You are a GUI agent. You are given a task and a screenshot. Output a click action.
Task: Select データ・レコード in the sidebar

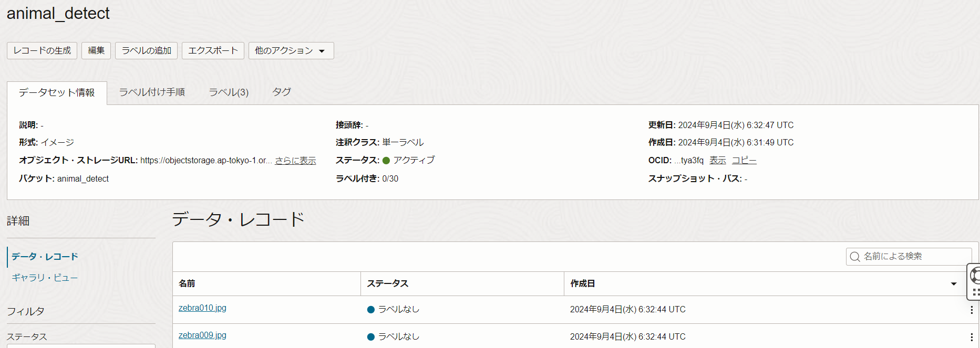(x=45, y=257)
